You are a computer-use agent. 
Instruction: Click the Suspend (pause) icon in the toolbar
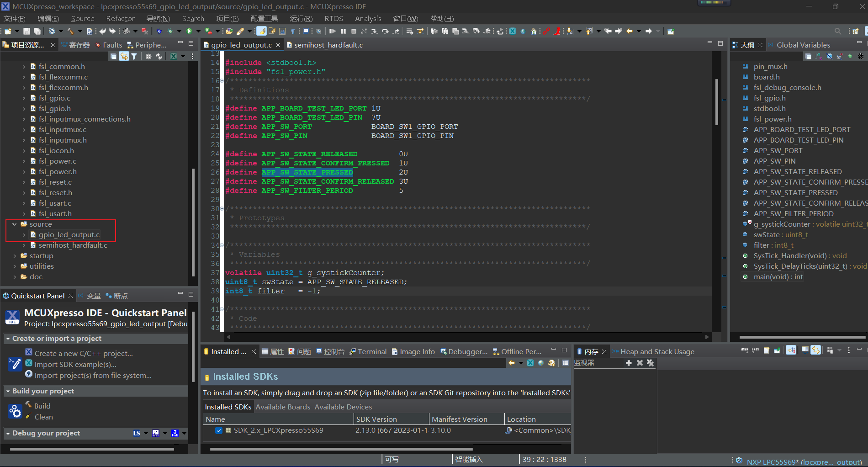343,31
